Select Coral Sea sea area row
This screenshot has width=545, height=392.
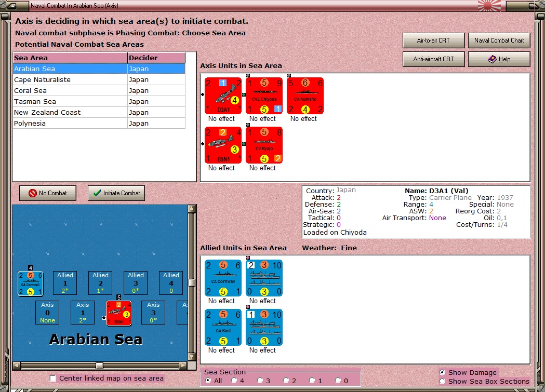coord(99,91)
